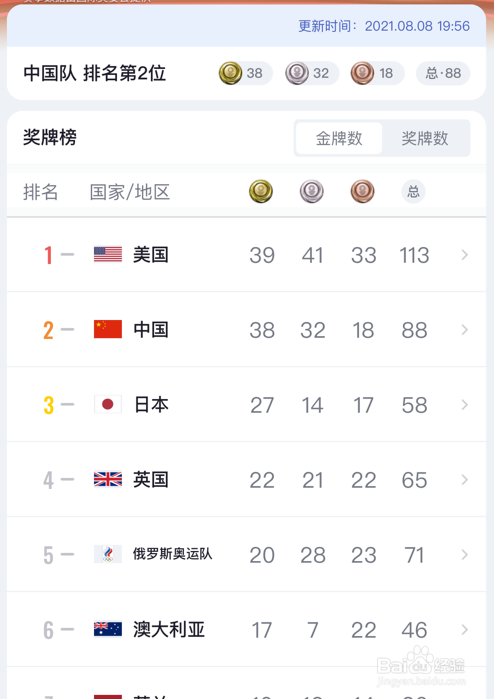Expand the 英国 row chevron
Screen dimensions: 494x699
coord(465,479)
